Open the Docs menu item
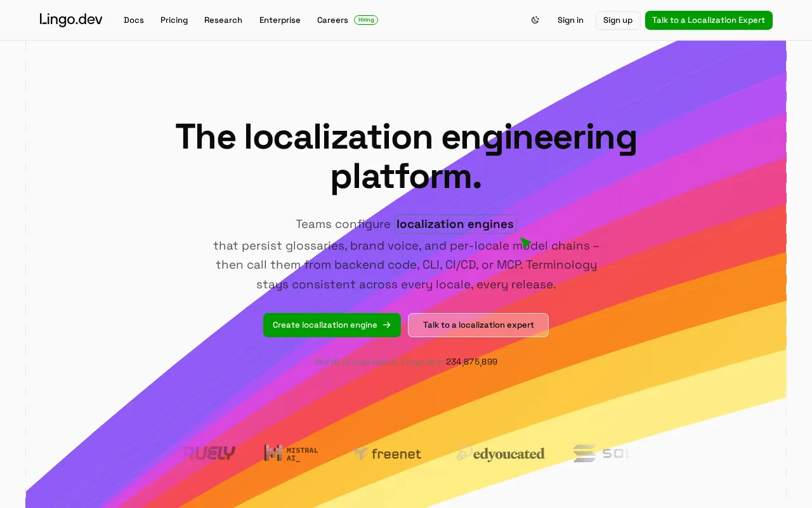812x508 pixels. click(x=134, y=20)
